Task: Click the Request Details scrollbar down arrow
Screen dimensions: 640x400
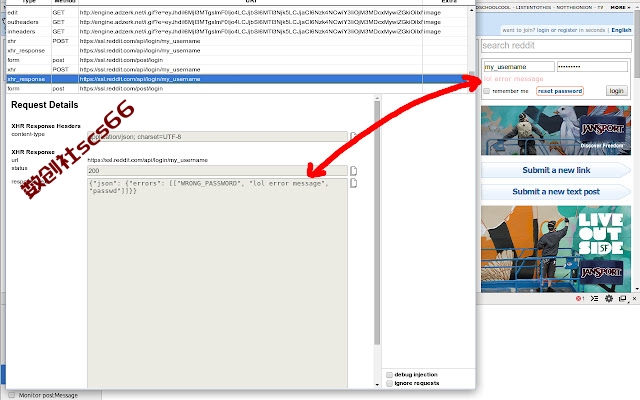Action: [x=377, y=384]
